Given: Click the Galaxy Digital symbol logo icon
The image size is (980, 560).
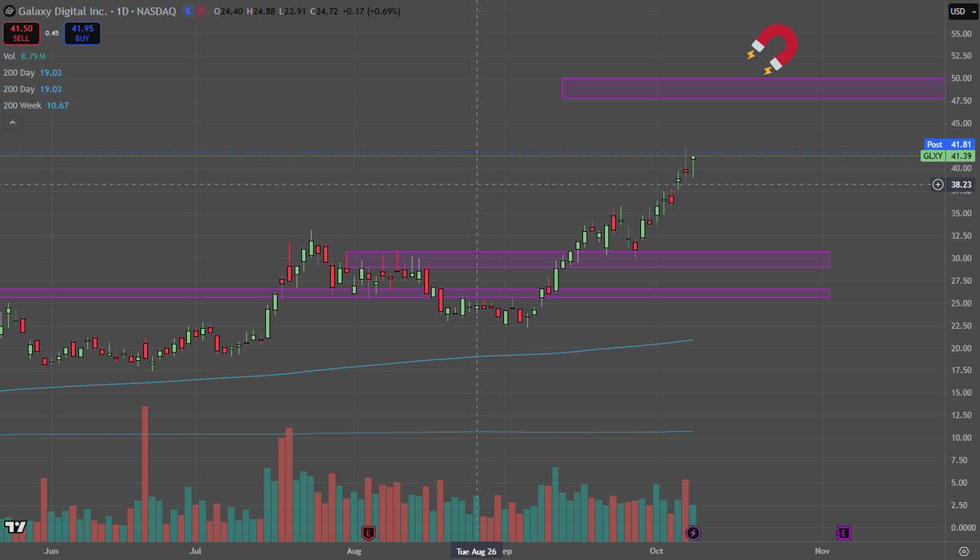Looking at the screenshot, I should pyautogui.click(x=9, y=11).
